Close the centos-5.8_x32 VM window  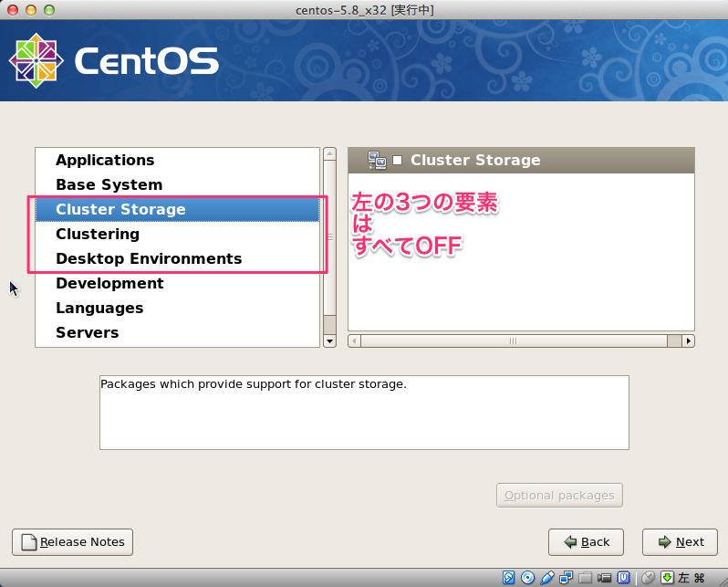(13, 10)
